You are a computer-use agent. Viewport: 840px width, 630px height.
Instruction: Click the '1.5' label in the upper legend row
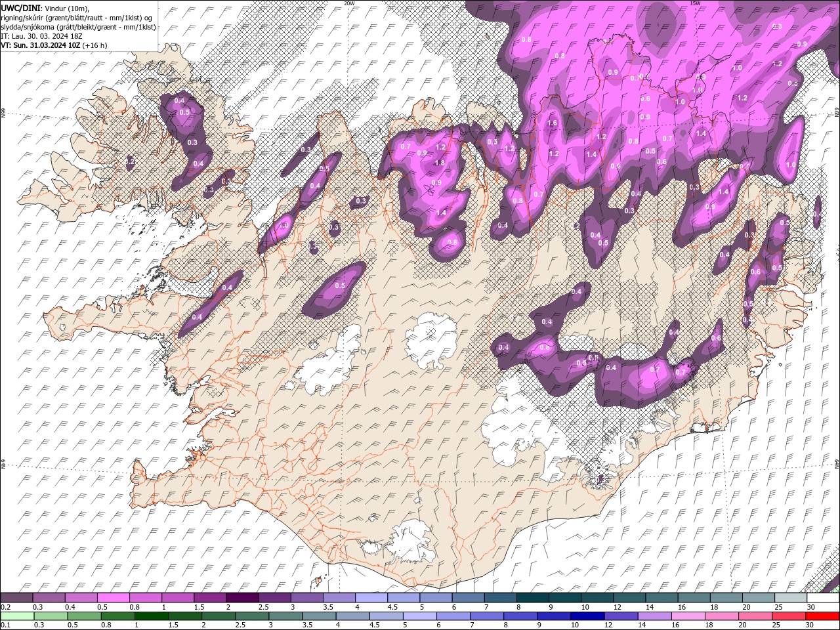(x=198, y=607)
